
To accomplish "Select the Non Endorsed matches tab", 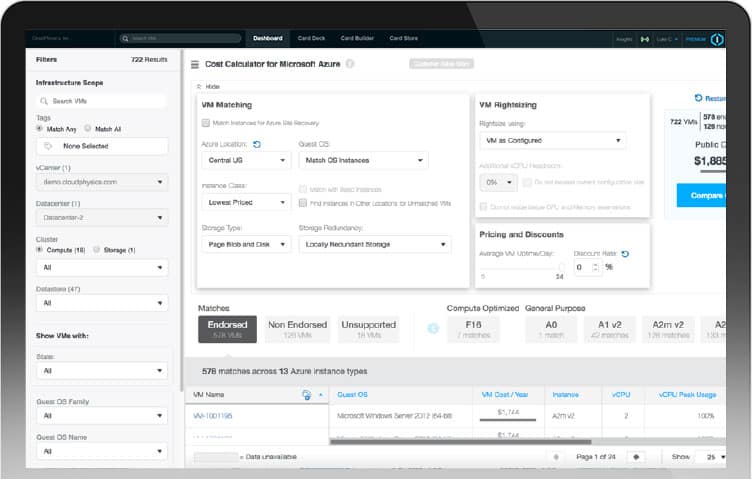I will pos(297,329).
